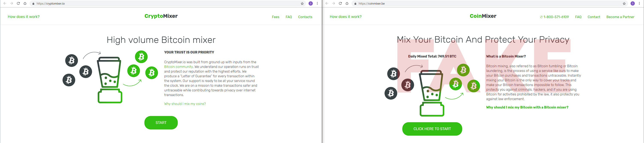
Task: Bookmark the cryptomixer.io page with the star
Action: point(302,3)
